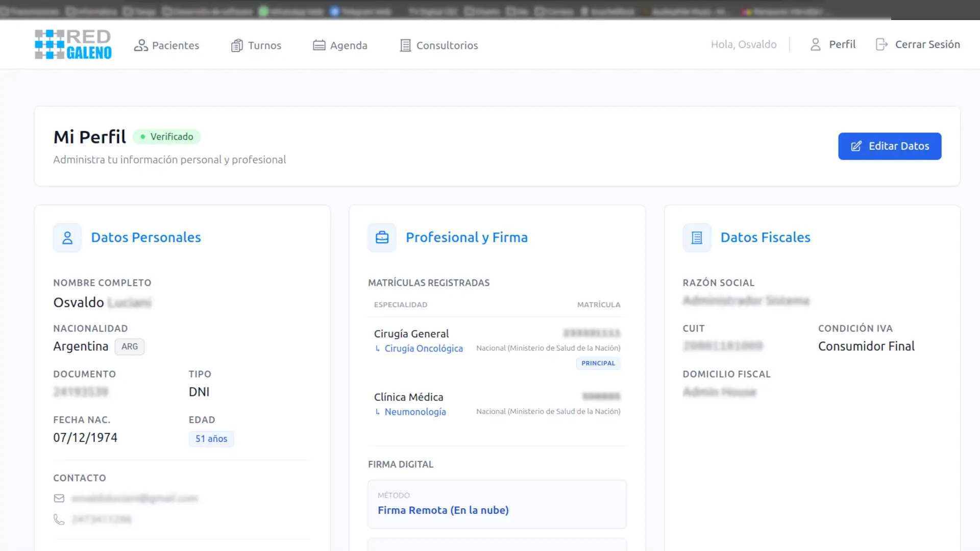This screenshot has width=980, height=551.
Task: Click the Turnos clipboard icon
Action: [236, 45]
